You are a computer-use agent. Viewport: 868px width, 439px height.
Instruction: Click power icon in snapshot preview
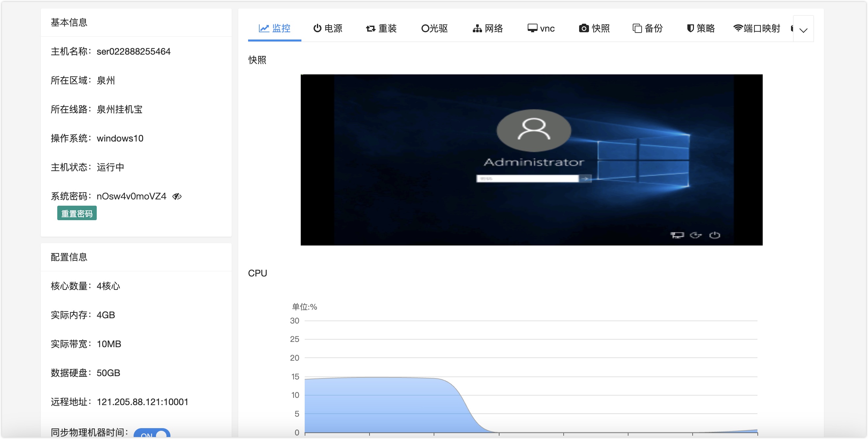(x=714, y=235)
